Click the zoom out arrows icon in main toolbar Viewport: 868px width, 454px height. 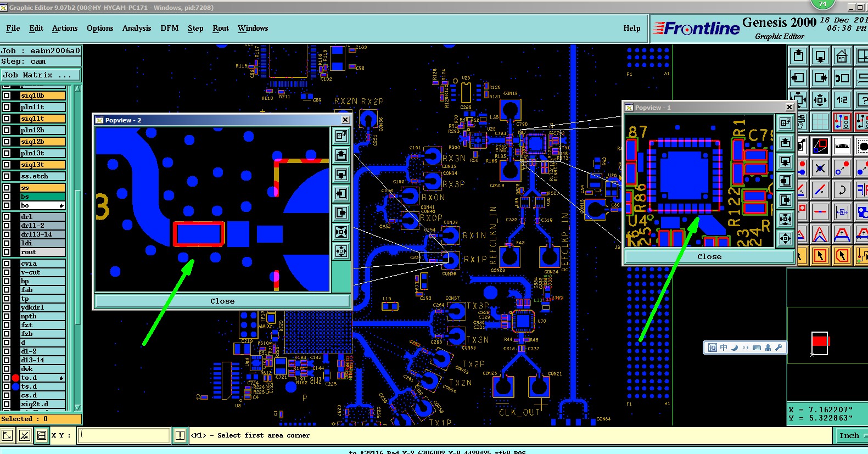(820, 100)
